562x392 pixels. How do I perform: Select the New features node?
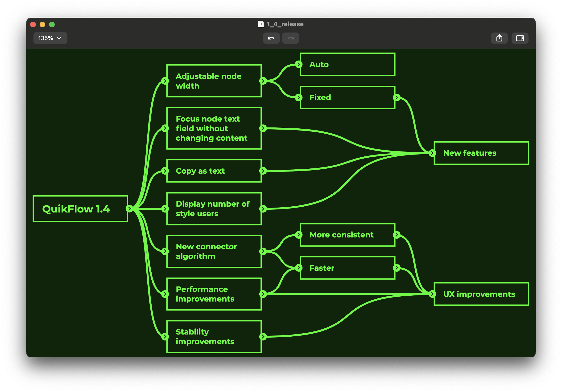481,153
